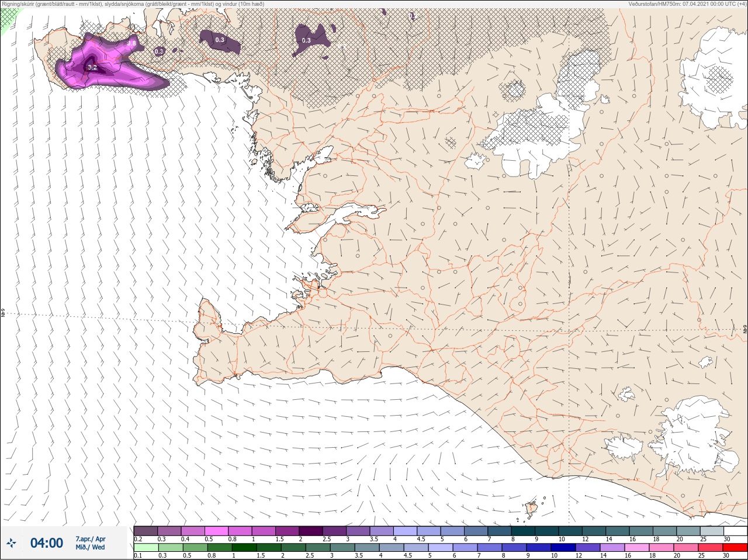Click the Veðurstofan star logo icon
The width and height of the screenshot is (748, 560).
pyautogui.click(x=12, y=543)
